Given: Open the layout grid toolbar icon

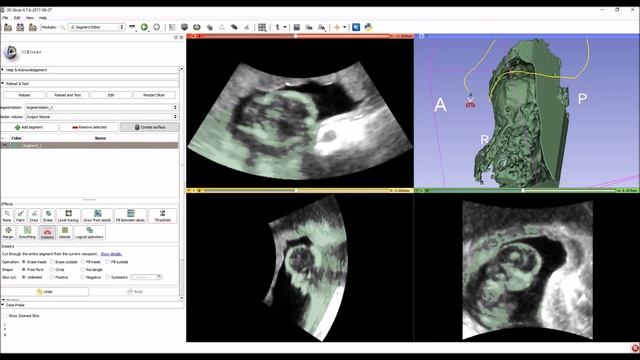Looking at the screenshot, I should pos(262,27).
